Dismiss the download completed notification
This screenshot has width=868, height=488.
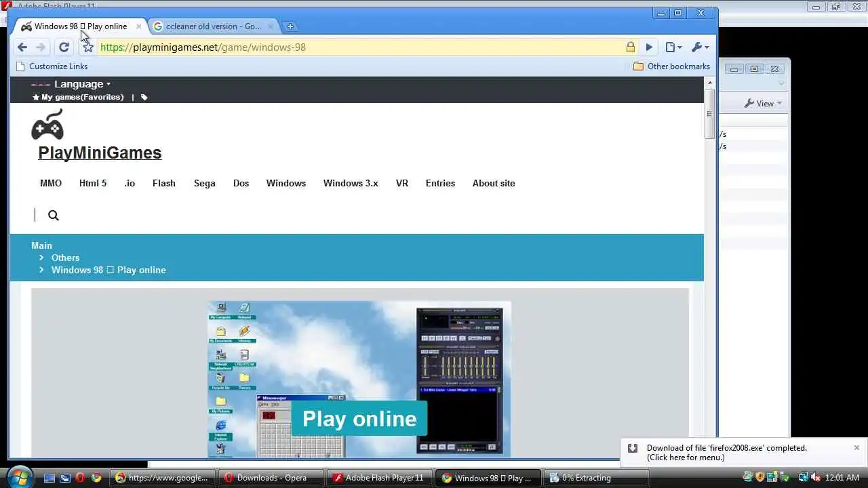(x=856, y=448)
